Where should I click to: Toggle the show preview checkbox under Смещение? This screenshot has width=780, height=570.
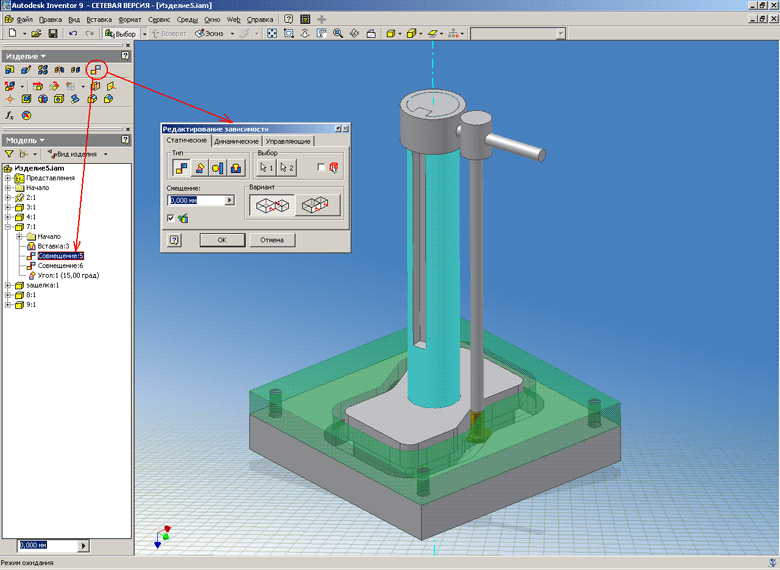pyautogui.click(x=171, y=218)
